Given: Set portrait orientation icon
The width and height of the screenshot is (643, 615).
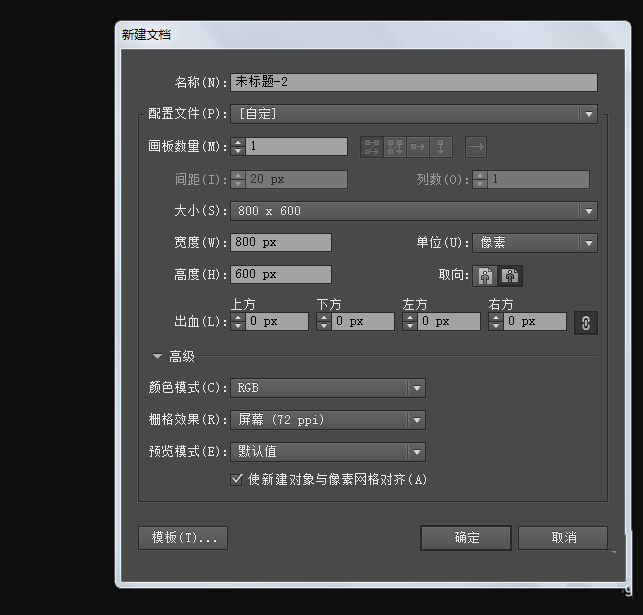Looking at the screenshot, I should [485, 276].
